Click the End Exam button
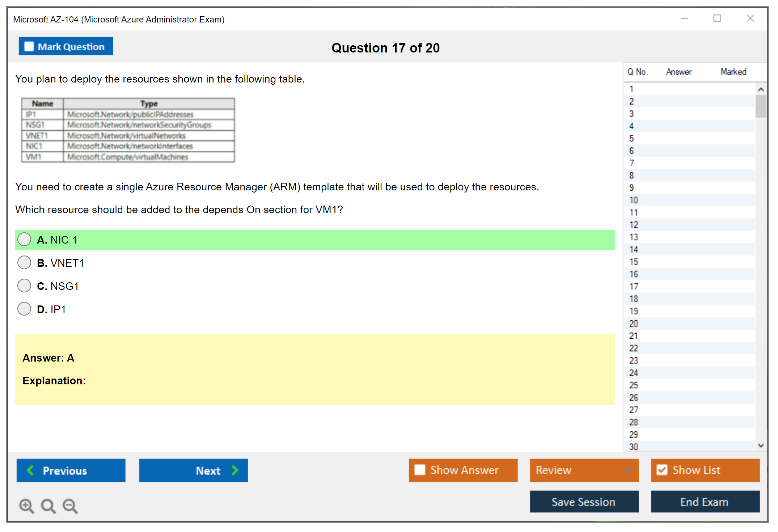This screenshot has height=532, width=778. coord(705,502)
